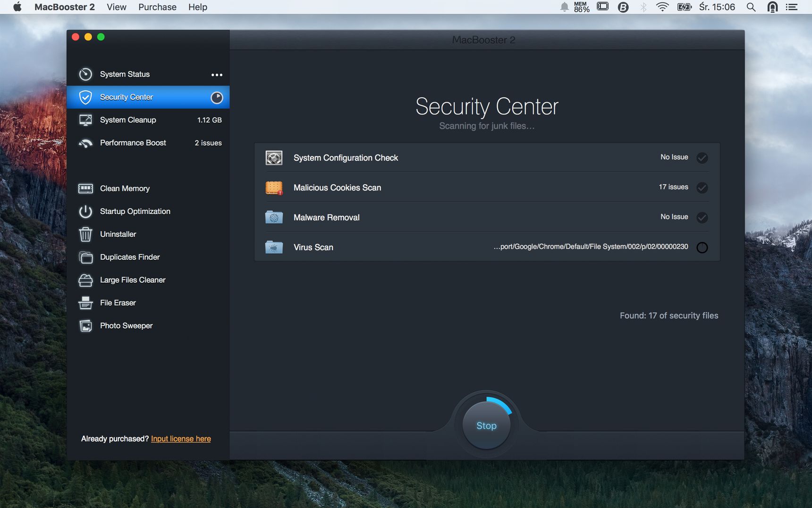The image size is (812, 508).
Task: Open the Apple menu
Action: (x=17, y=7)
